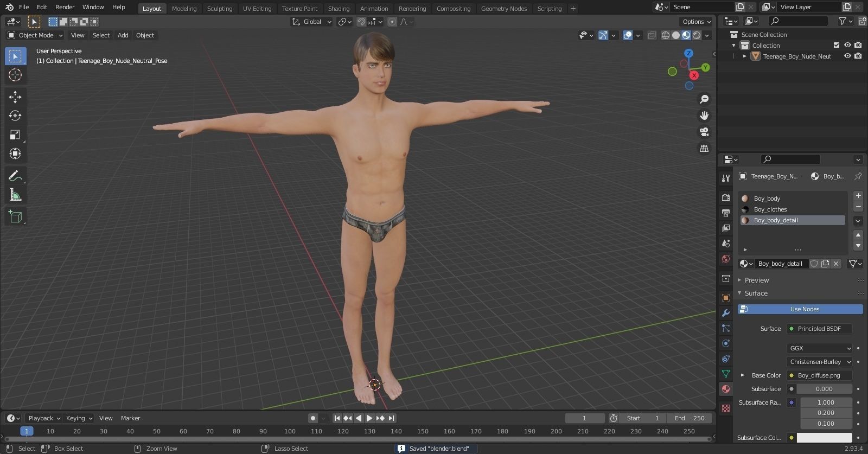Image resolution: width=868 pixels, height=454 pixels.
Task: Click the Use Nodes button
Action: click(800, 309)
